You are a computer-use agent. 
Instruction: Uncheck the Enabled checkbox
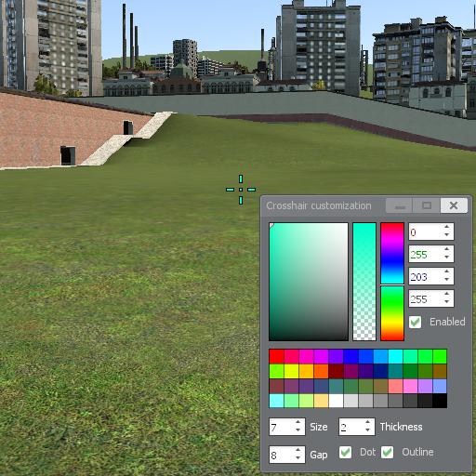click(415, 322)
